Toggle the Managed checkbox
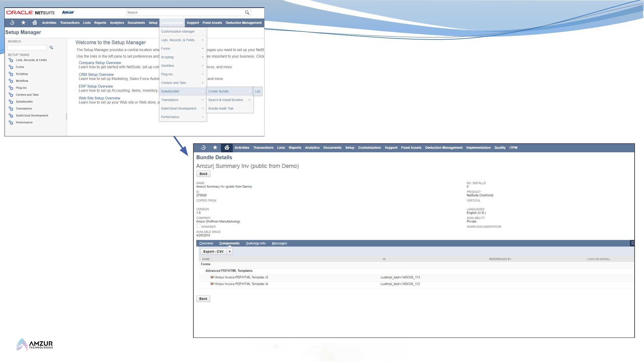Viewport: 644px width, 362px height. pos(198,226)
